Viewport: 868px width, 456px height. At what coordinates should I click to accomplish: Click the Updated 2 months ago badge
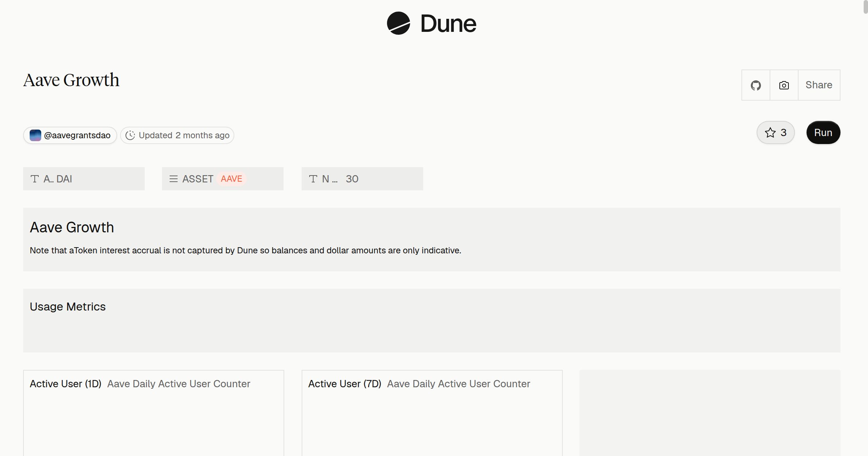(x=177, y=135)
